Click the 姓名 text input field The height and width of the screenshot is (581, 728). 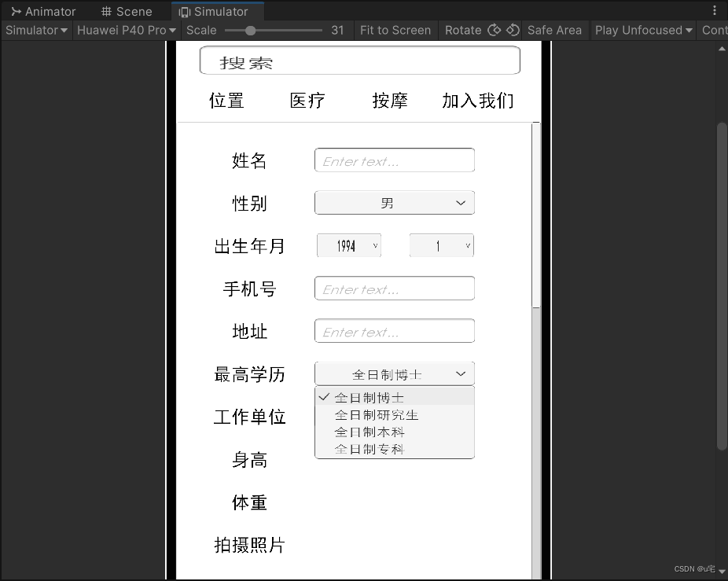(x=394, y=160)
